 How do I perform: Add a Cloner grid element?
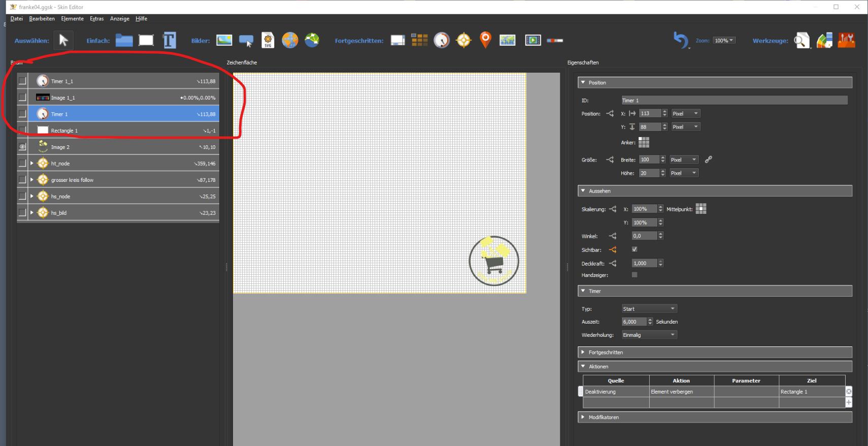click(x=419, y=40)
